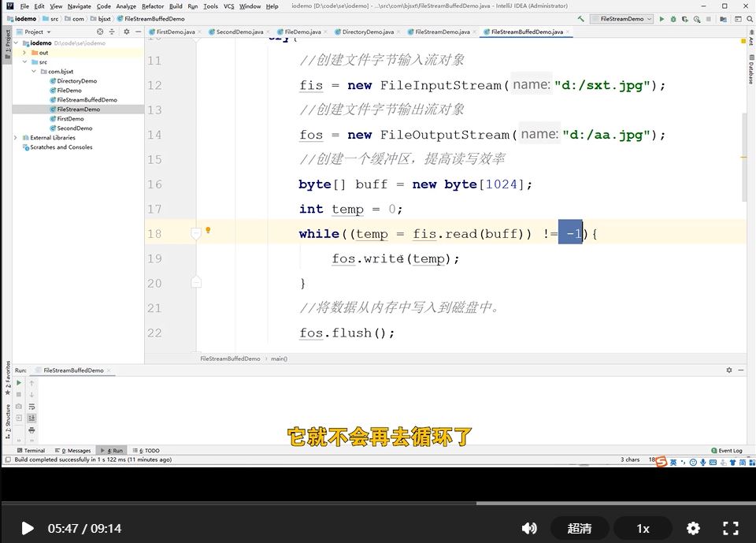Image resolution: width=756 pixels, height=543 pixels.
Task: Toggle the 1: Project side tool window
Action: (7, 44)
